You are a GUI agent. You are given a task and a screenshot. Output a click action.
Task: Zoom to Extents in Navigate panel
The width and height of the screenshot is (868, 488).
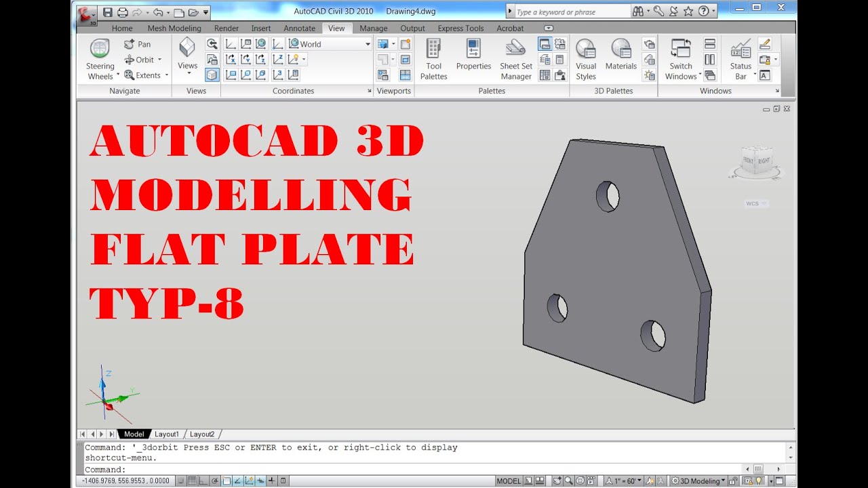[145, 75]
